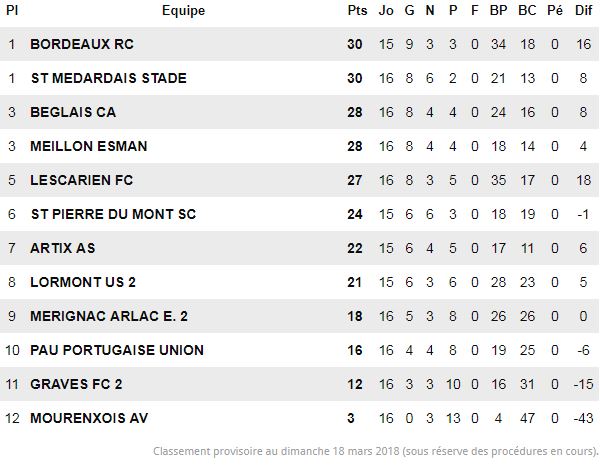Click the Equipe column header
Image resolution: width=600 pixels, height=465 pixels.
(183, 10)
